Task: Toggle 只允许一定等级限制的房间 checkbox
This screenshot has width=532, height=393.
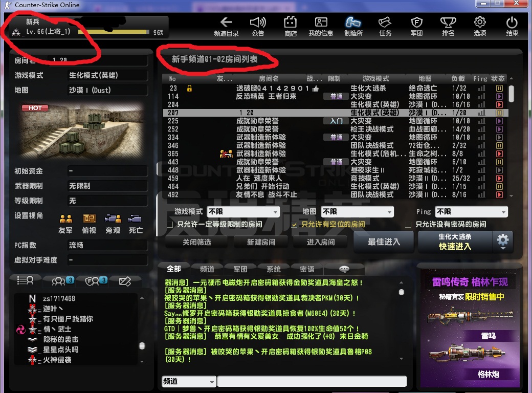Action: 170,225
